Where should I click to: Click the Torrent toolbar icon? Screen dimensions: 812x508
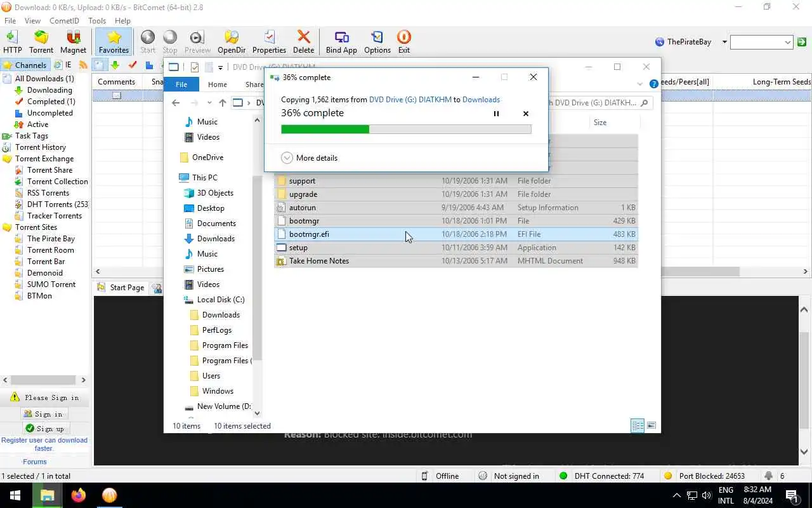(41, 42)
